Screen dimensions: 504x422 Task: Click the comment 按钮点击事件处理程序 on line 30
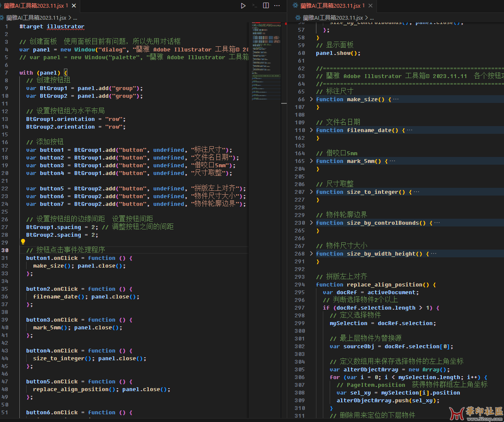click(66, 250)
